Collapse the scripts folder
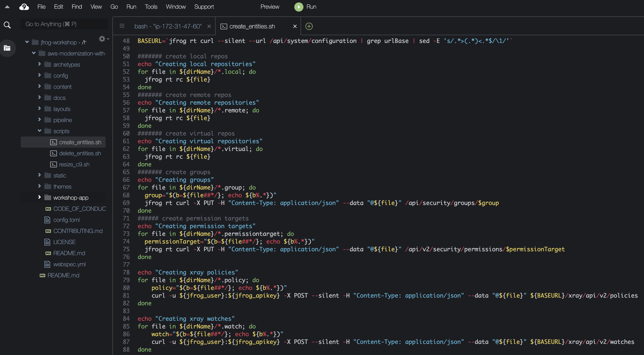644x355 pixels. point(39,131)
